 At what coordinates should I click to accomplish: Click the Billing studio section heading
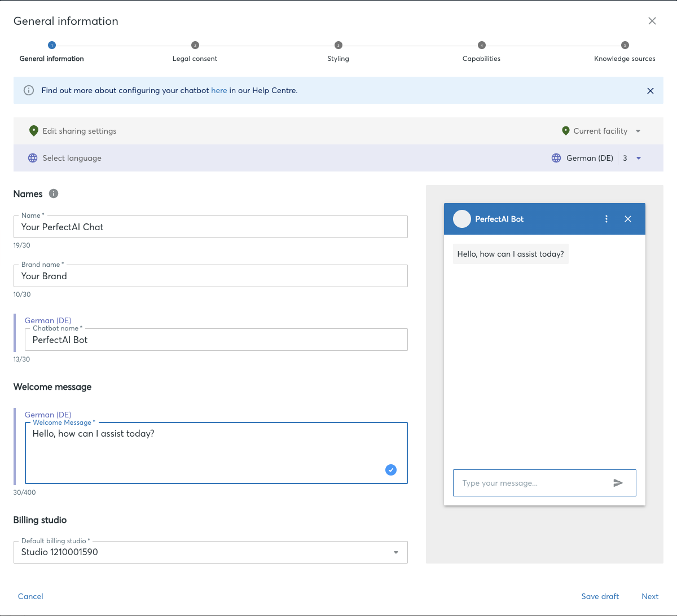pyautogui.click(x=40, y=520)
